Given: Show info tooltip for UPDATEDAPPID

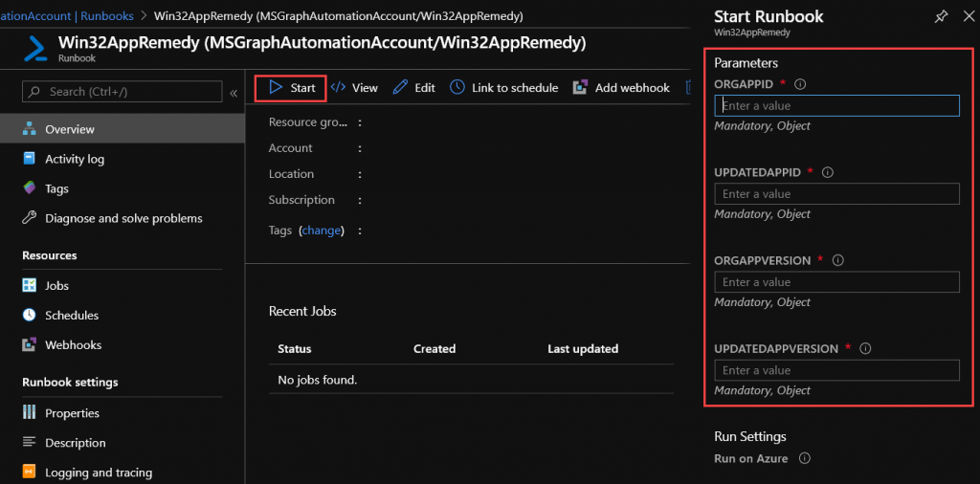Looking at the screenshot, I should tap(828, 172).
